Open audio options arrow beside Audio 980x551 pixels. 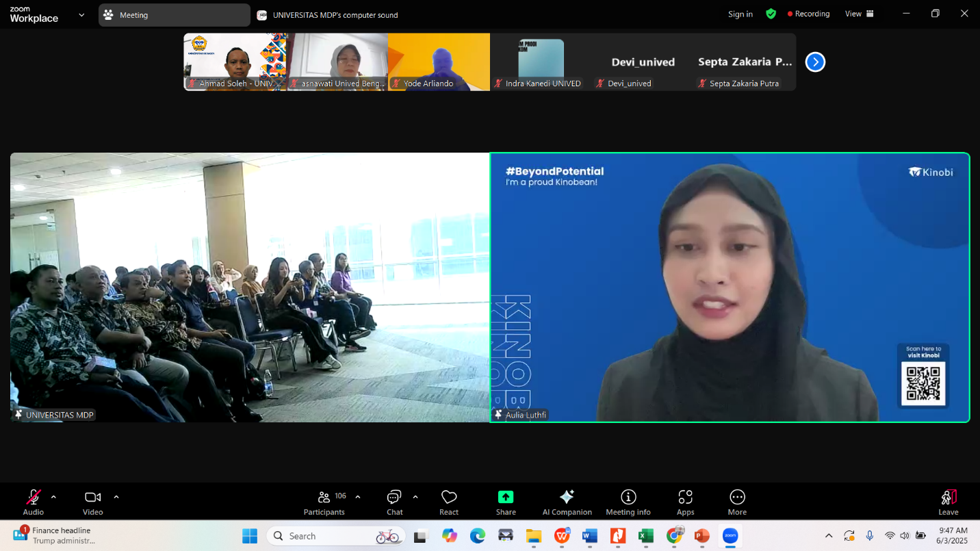pos(53,497)
